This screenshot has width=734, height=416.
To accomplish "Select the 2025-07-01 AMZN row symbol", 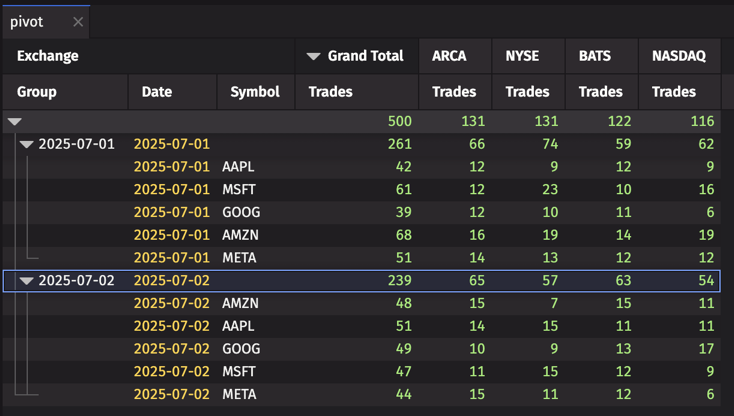I will (240, 235).
